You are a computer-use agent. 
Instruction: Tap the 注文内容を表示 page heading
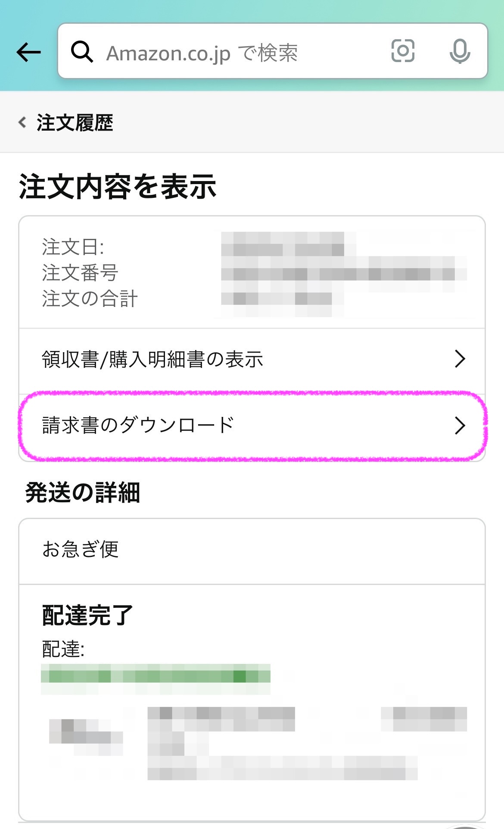point(117,187)
